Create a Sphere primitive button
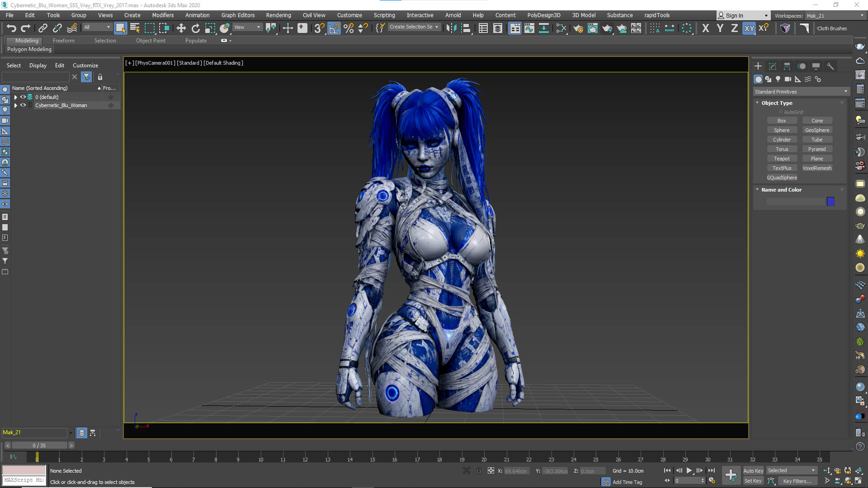This screenshot has height=488, width=868. (x=782, y=130)
